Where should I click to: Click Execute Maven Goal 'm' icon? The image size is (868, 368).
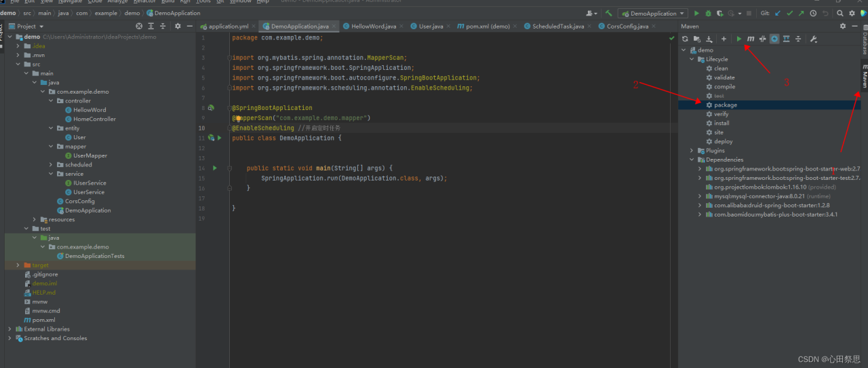click(x=750, y=39)
